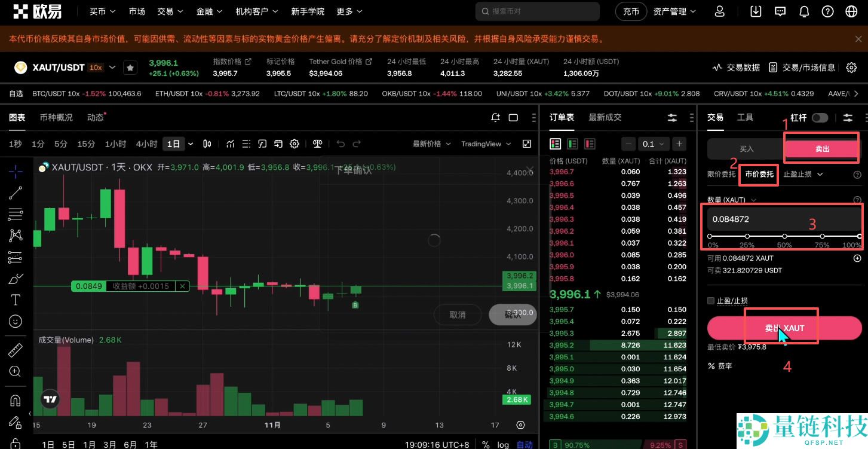
Task: Enable the 止盈/止损 checkbox
Action: pos(710,301)
